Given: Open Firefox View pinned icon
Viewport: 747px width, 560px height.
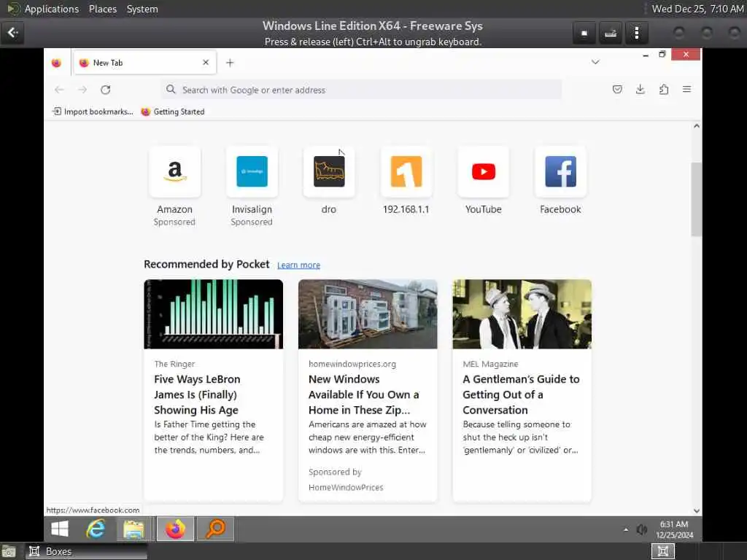Looking at the screenshot, I should [56, 63].
